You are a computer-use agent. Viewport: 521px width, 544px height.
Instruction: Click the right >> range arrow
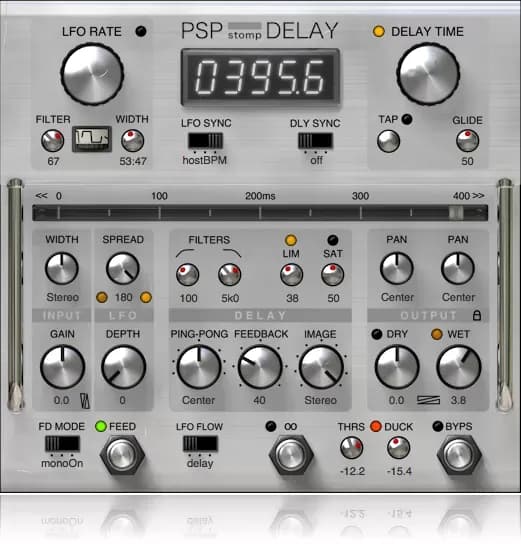(x=478, y=196)
